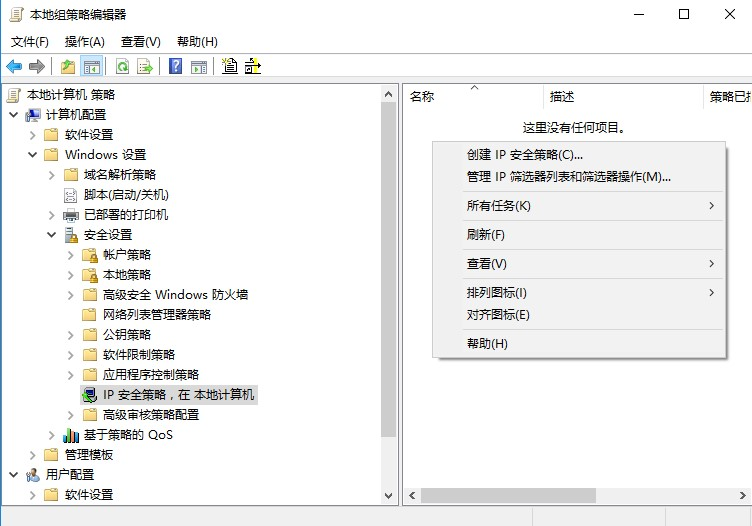Open the 文件(F) menu
Viewport: 752px width, 526px height.
point(30,42)
